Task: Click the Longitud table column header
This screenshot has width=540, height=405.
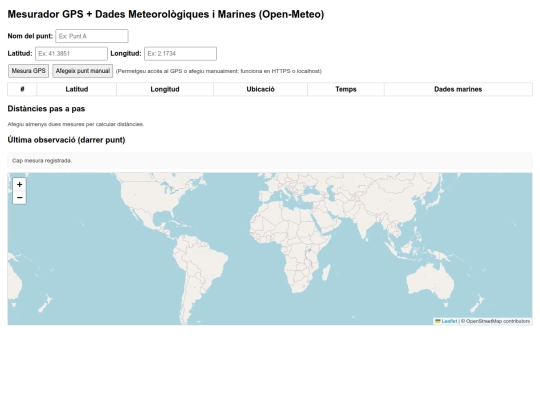Action: (x=165, y=89)
